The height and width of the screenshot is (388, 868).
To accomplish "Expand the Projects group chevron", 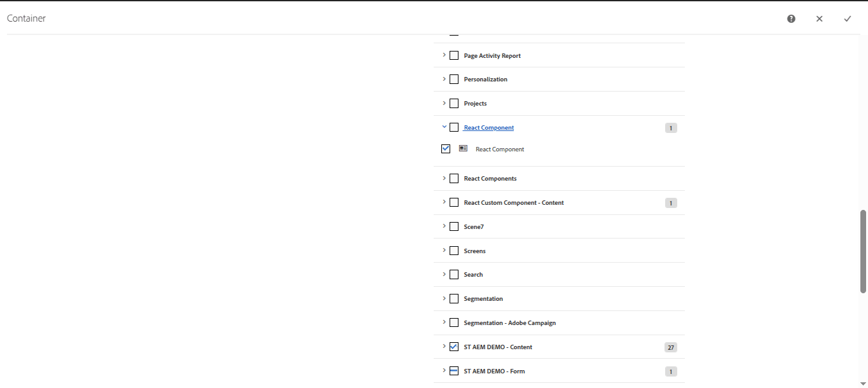I will (x=444, y=103).
